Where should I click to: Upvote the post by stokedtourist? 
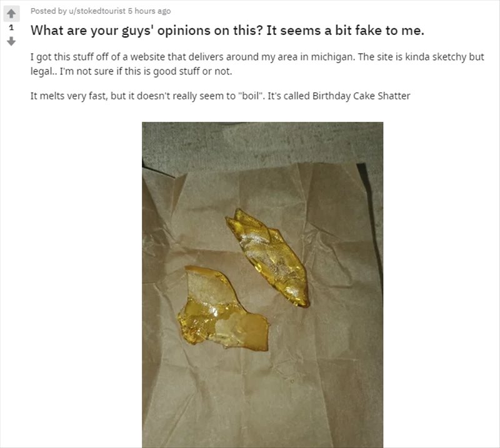pyautogui.click(x=11, y=14)
